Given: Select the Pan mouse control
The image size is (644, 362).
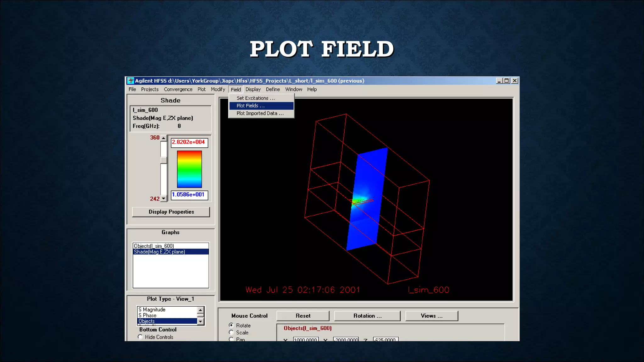Looking at the screenshot, I should (231, 339).
